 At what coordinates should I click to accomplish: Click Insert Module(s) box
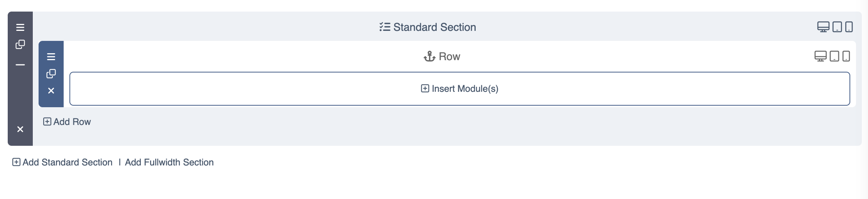click(460, 89)
